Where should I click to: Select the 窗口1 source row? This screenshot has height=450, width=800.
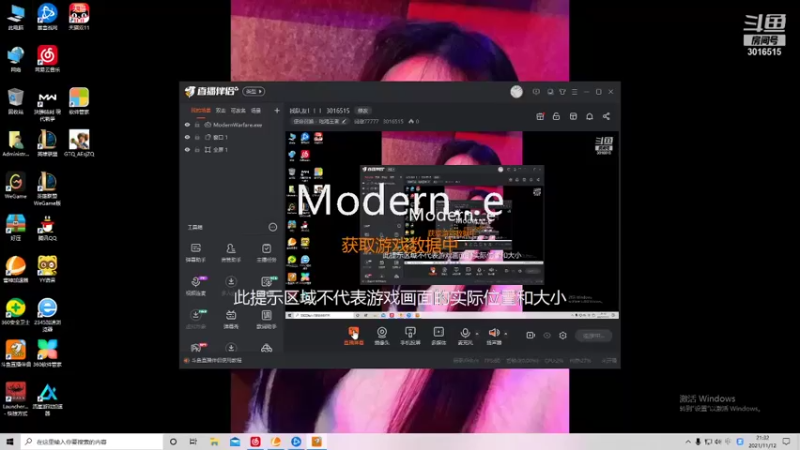232,137
